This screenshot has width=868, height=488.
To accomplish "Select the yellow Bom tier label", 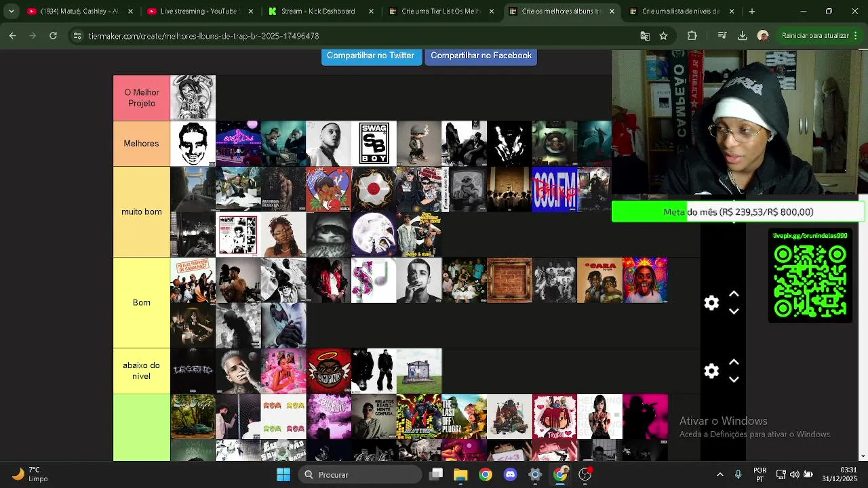I will [142, 302].
